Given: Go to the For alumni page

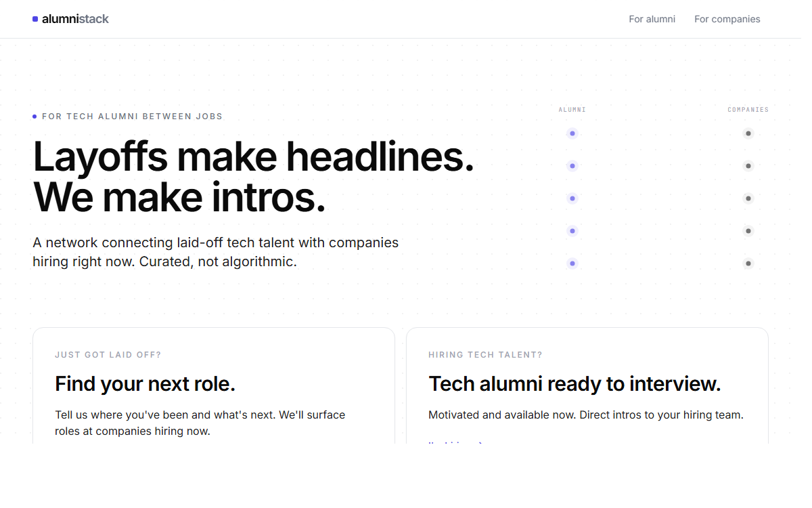Looking at the screenshot, I should tap(652, 19).
